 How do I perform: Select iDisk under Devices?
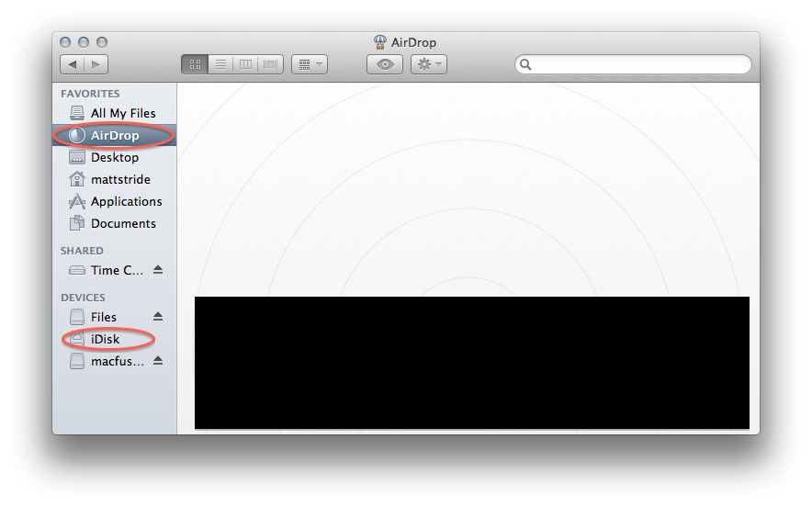[x=115, y=339]
